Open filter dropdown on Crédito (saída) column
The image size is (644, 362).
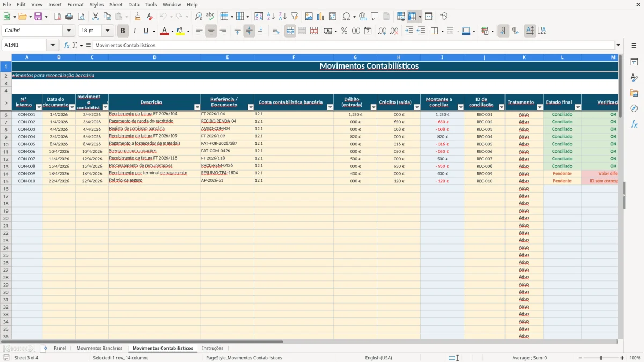coord(416,107)
